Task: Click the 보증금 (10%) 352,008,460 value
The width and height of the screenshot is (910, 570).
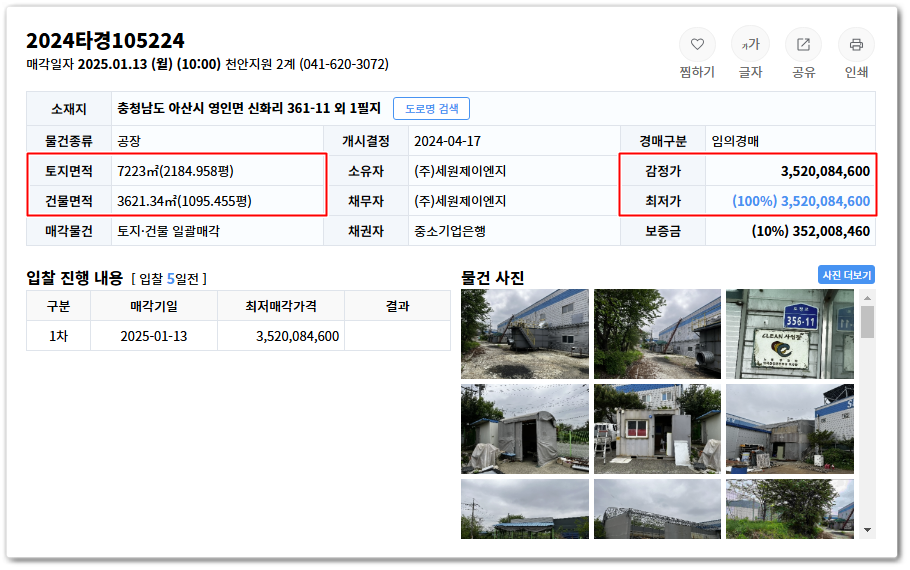Action: click(x=811, y=231)
